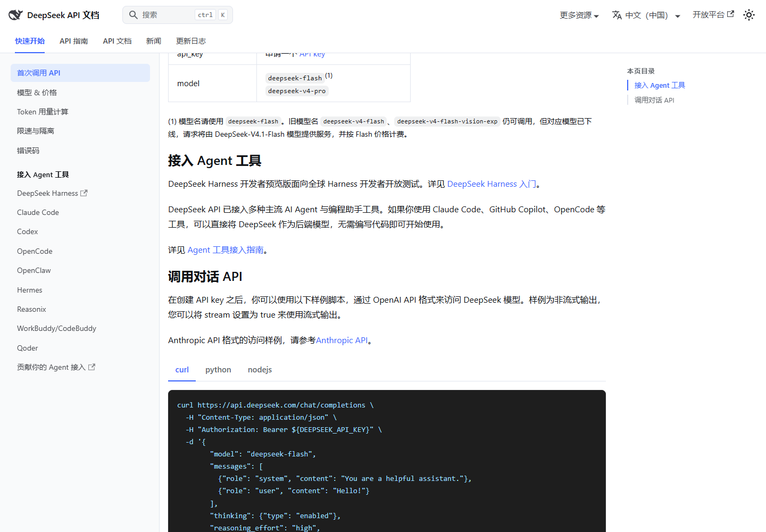Click the DeepSeek whale logo
Screen dimensions: 766x532
pos(15,15)
